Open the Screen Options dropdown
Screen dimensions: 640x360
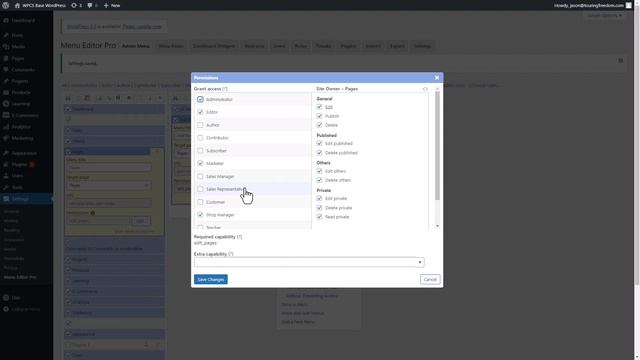click(605, 16)
